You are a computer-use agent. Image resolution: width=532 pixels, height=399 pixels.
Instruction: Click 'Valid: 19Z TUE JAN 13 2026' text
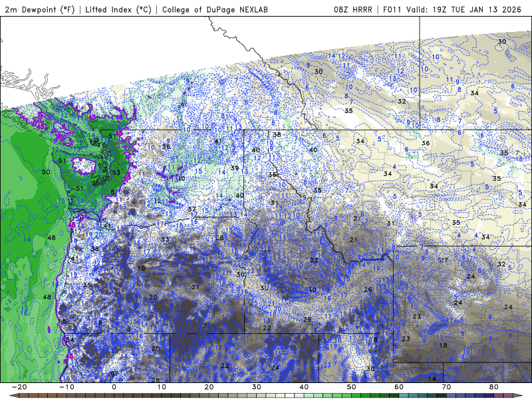tap(464, 9)
